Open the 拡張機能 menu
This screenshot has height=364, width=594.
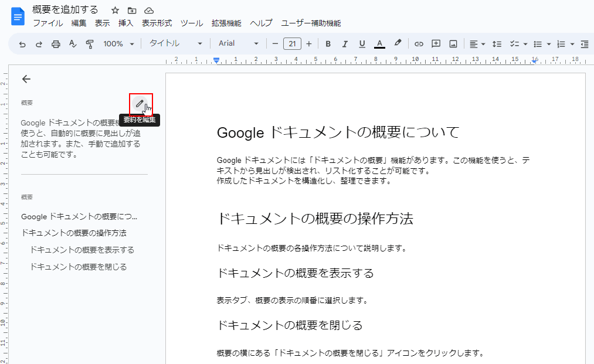point(226,23)
